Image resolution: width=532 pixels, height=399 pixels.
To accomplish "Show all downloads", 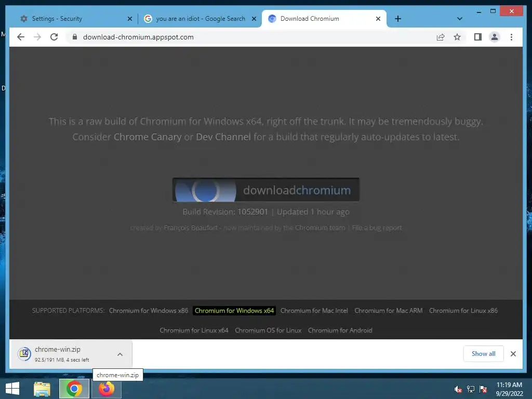I will 483,353.
